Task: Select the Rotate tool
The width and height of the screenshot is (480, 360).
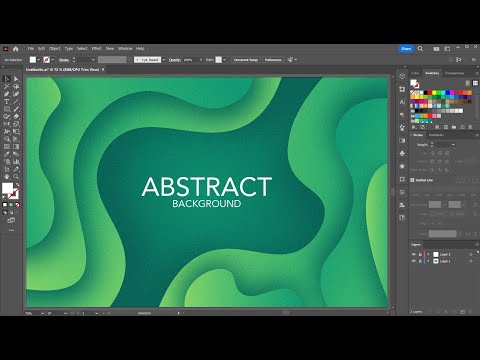Action: pos(7,124)
